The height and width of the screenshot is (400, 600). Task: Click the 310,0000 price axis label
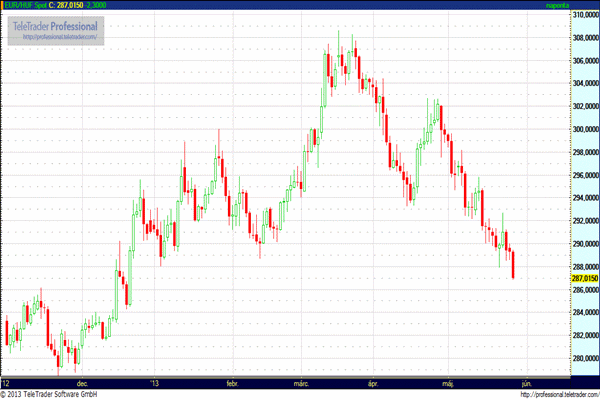[584, 14]
